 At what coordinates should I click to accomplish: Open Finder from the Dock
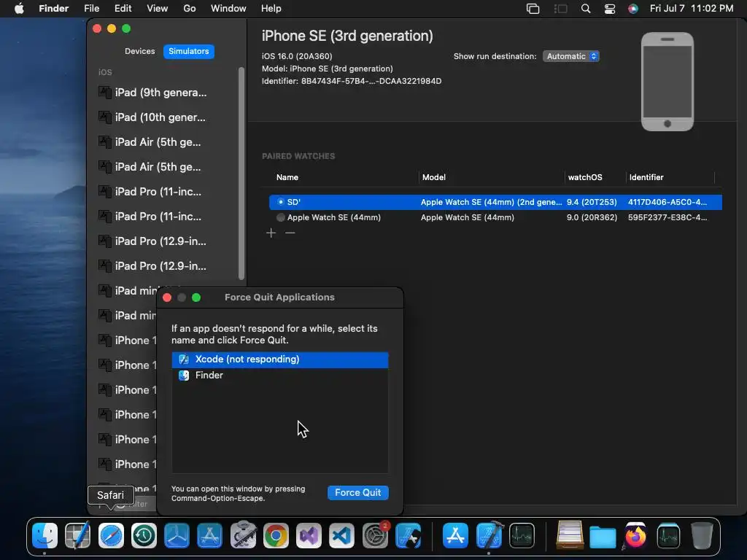pos(44,536)
